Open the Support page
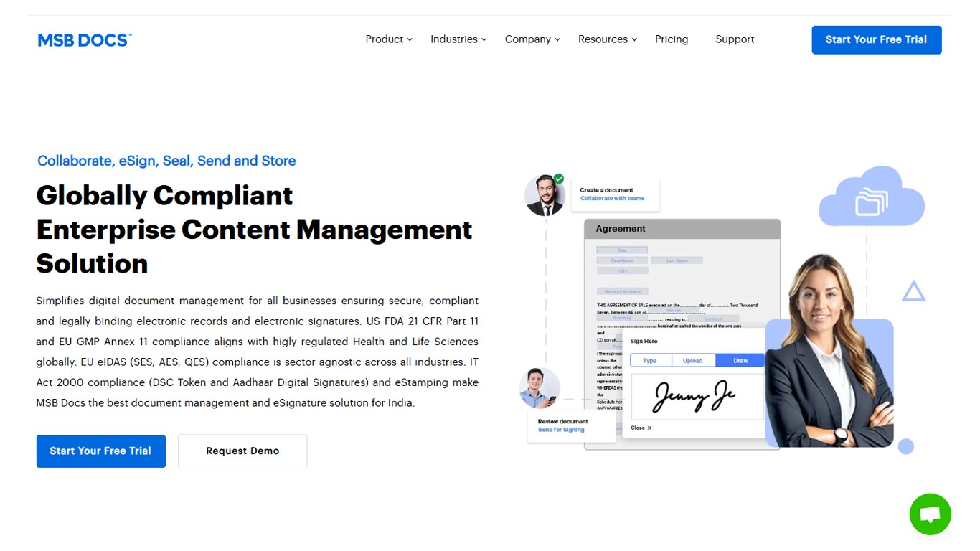980x551 pixels. [735, 39]
